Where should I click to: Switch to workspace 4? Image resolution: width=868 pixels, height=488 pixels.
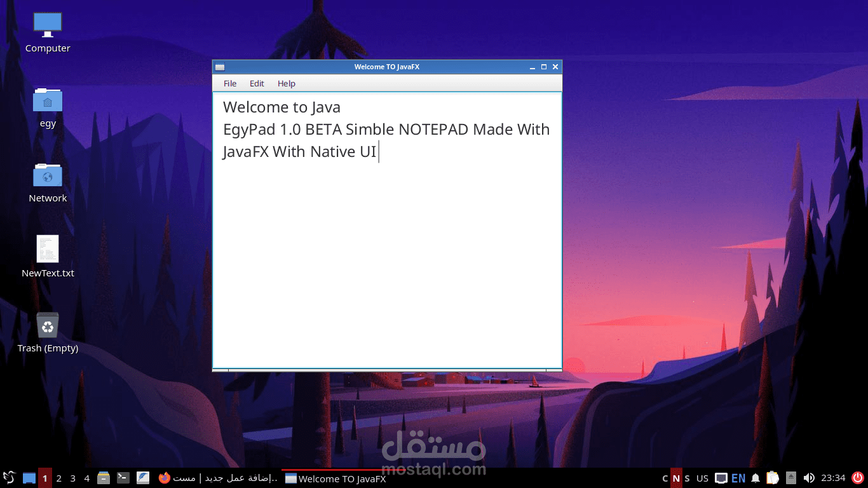pos(87,478)
